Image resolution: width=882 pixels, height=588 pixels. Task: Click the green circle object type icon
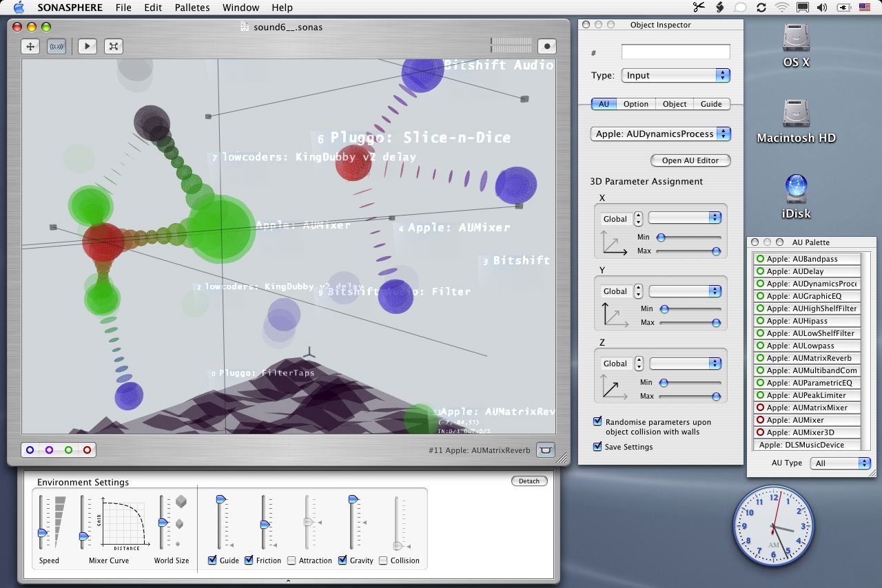click(x=68, y=450)
